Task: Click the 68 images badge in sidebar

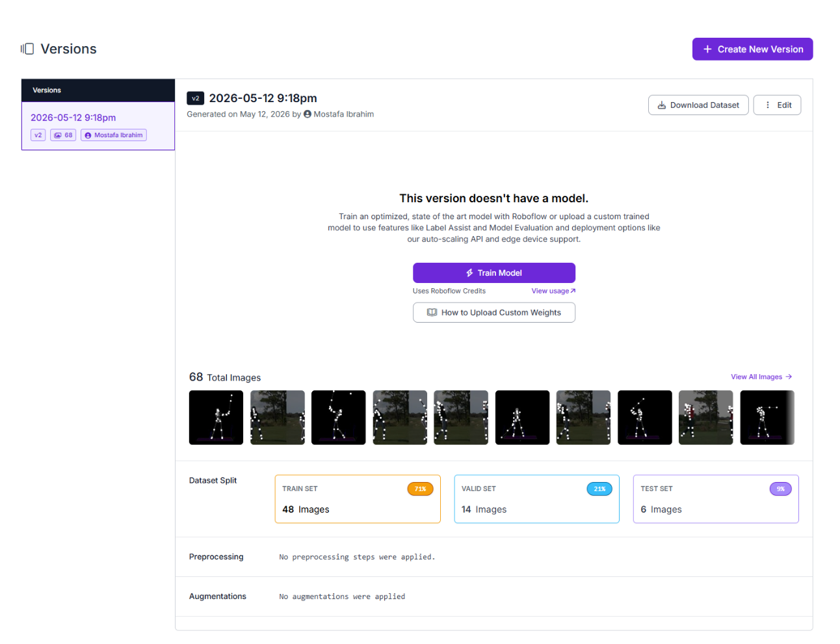Action: tap(63, 135)
